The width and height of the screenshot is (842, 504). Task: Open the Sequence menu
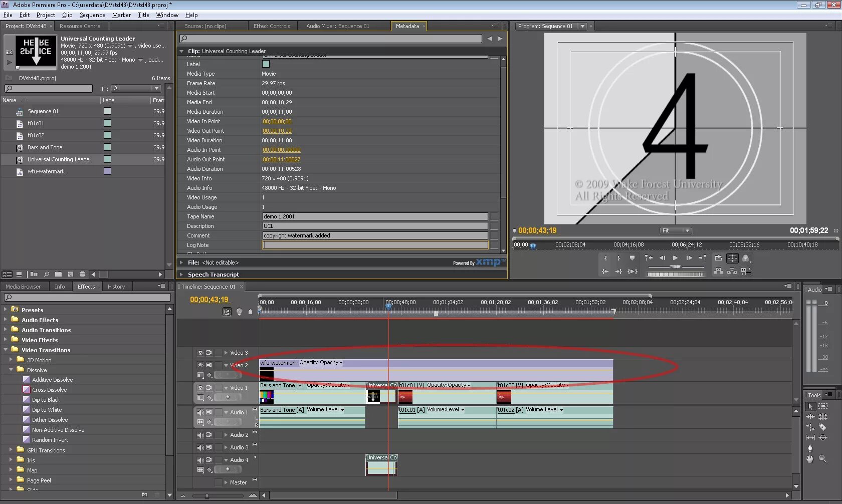[92, 15]
